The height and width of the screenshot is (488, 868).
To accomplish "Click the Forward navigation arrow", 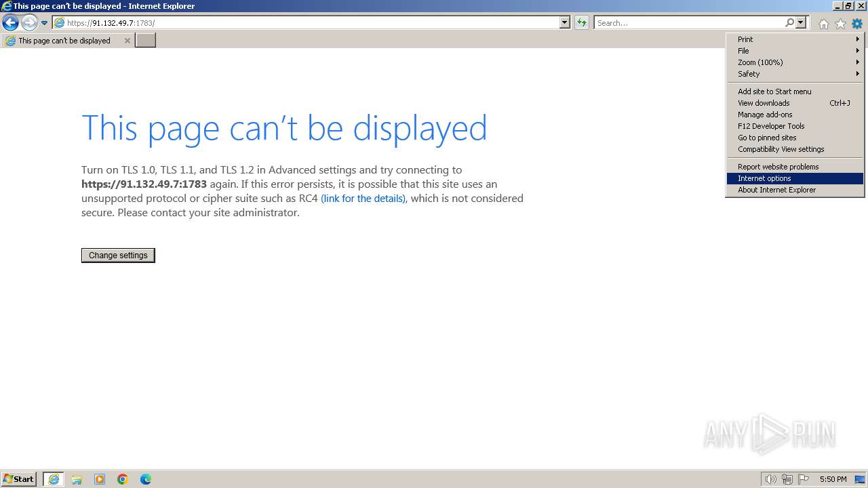I will tap(29, 23).
